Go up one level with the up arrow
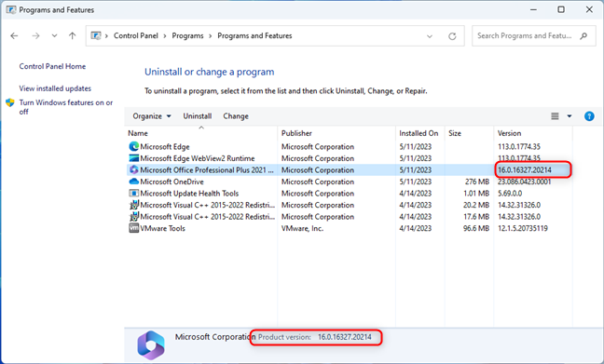Viewport: 604px width, 364px height. (72, 35)
